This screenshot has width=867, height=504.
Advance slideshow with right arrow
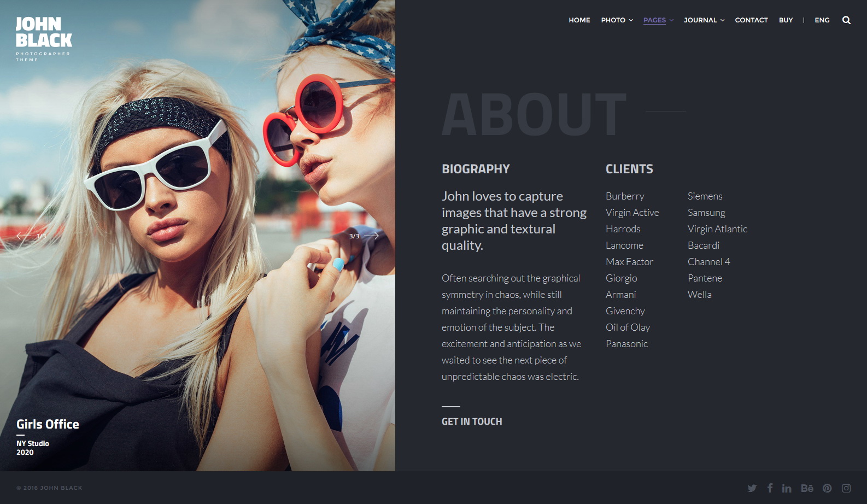[371, 236]
